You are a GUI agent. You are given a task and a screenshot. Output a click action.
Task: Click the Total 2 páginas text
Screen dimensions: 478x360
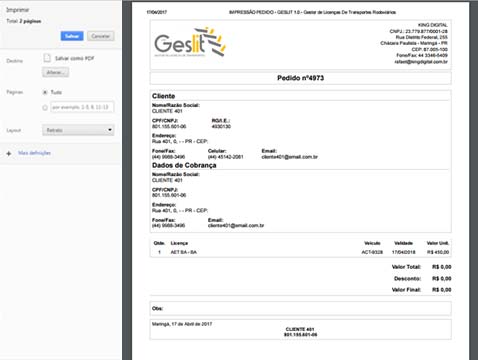tap(24, 21)
